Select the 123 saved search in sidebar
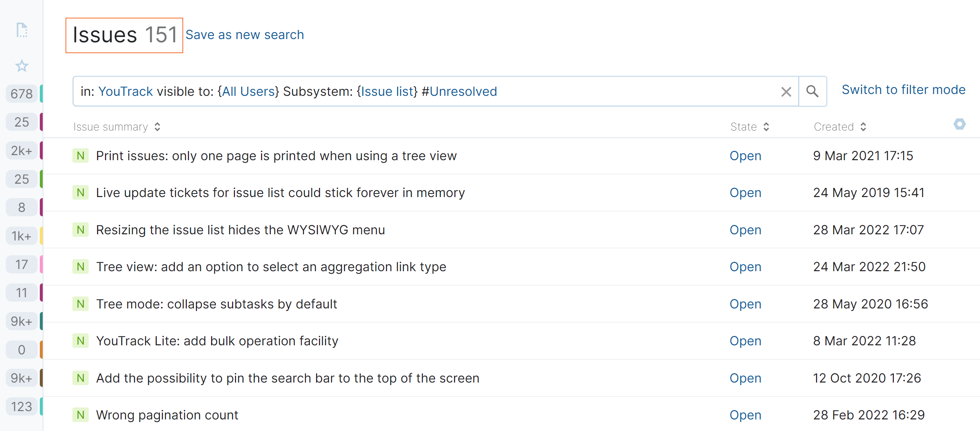The image size is (980, 431). click(x=22, y=406)
